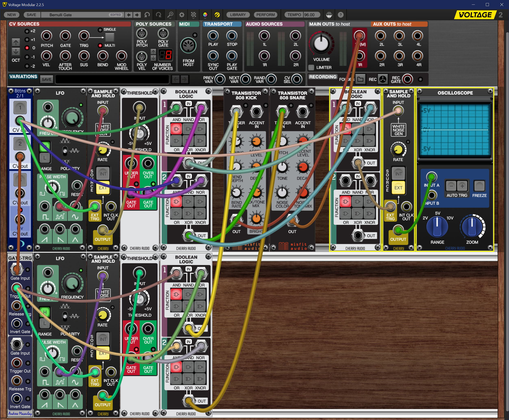Click the MIDI FROM HOST connector
This screenshot has height=420, width=509.
(x=188, y=45)
